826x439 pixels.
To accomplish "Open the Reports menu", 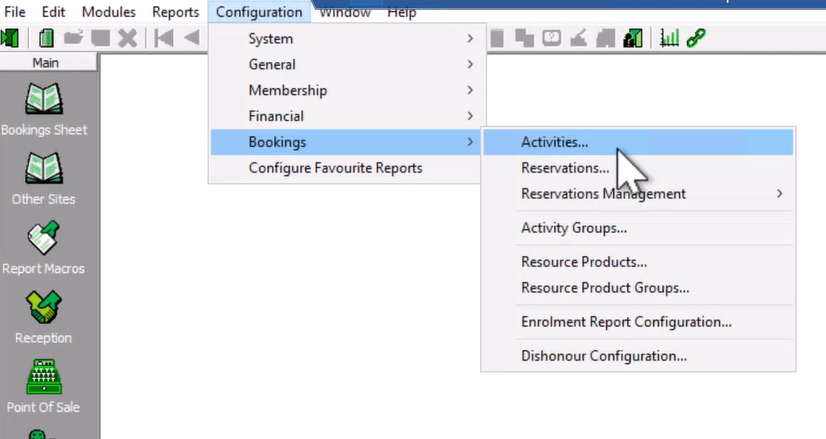I will [175, 12].
